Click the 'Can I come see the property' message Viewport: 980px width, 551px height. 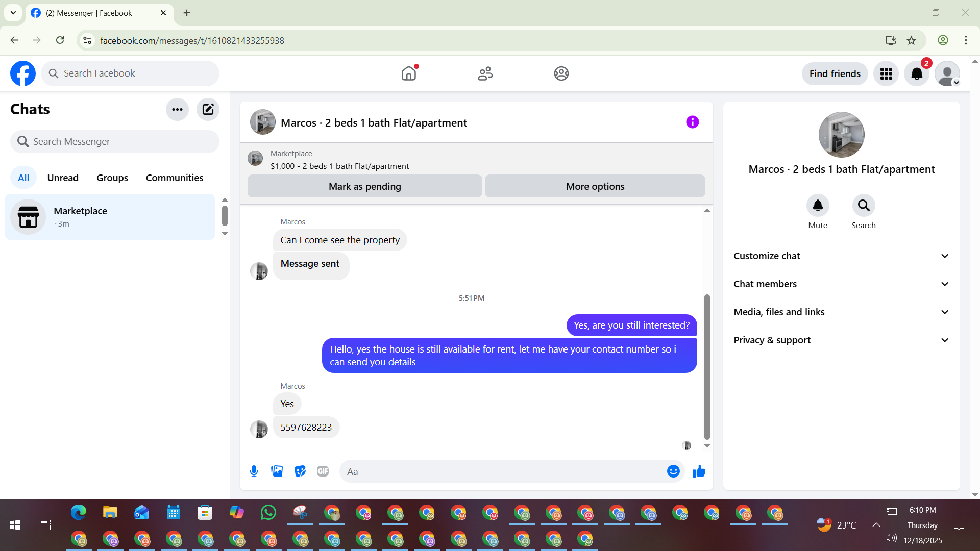pos(340,240)
